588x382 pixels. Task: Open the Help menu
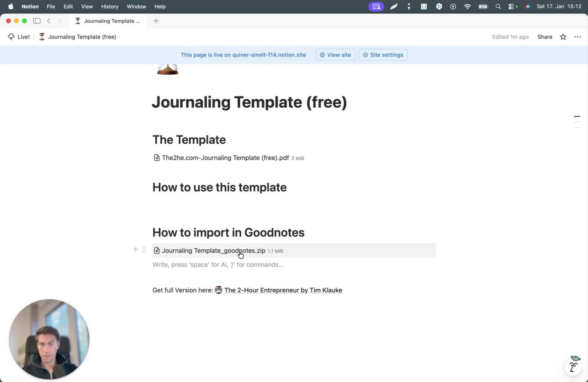[x=160, y=6]
